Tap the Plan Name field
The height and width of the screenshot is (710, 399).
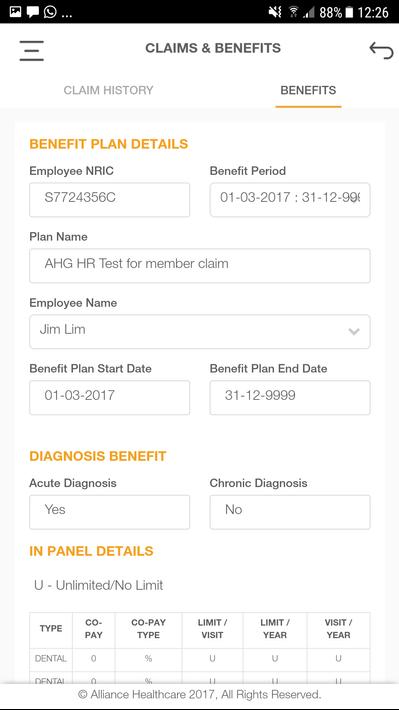(x=200, y=265)
